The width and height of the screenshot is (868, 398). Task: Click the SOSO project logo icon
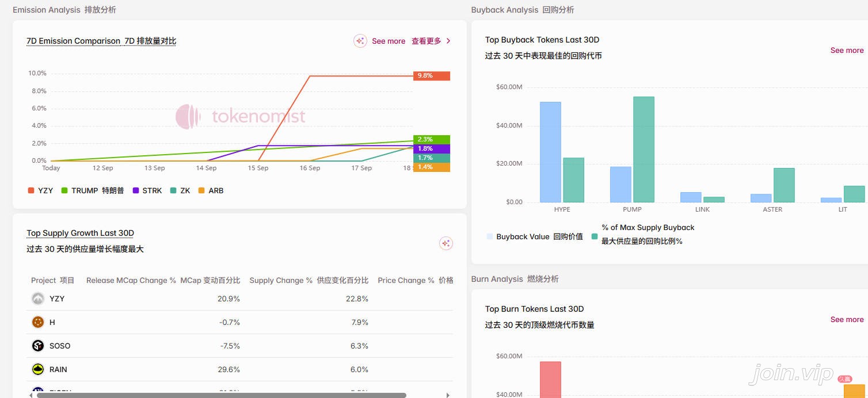click(x=38, y=346)
